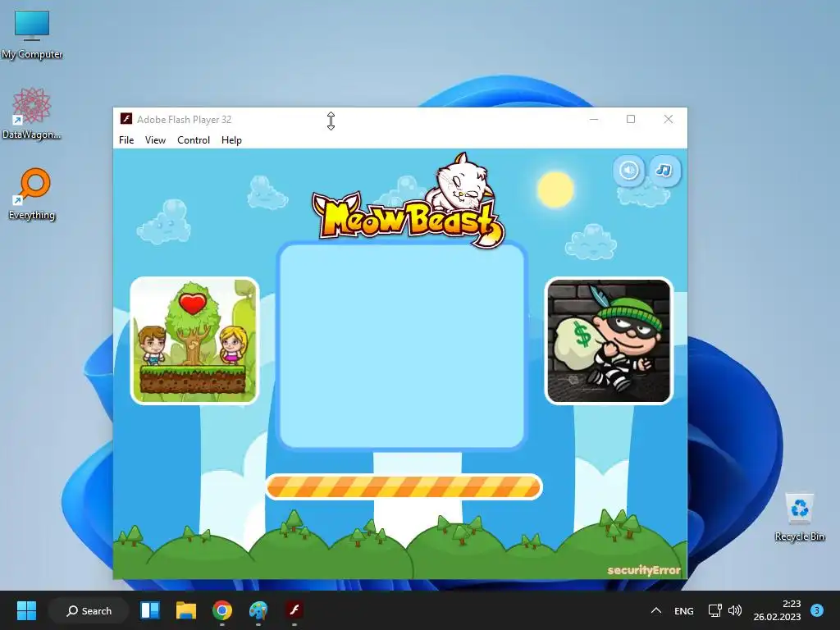
Task: Open the network status tray icon
Action: coord(715,610)
